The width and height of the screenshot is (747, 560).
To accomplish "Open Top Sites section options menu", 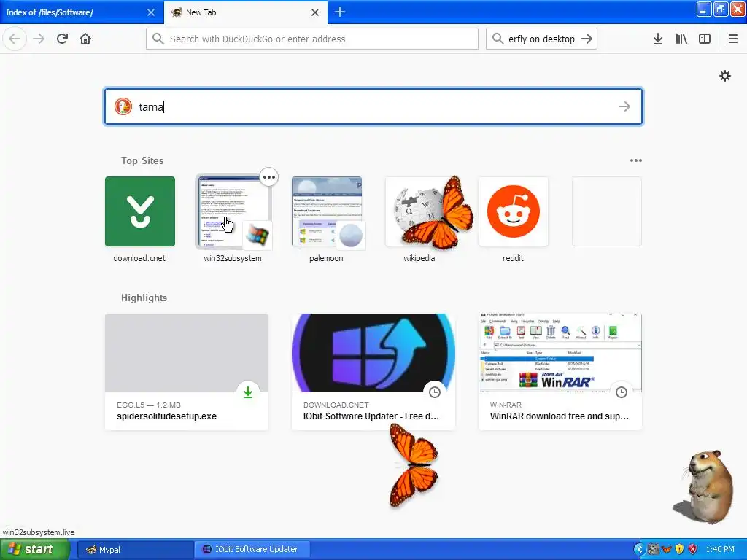I will [636, 160].
